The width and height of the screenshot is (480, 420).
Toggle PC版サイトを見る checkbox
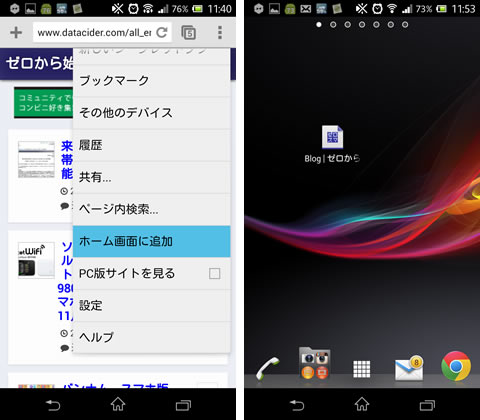pyautogui.click(x=214, y=274)
